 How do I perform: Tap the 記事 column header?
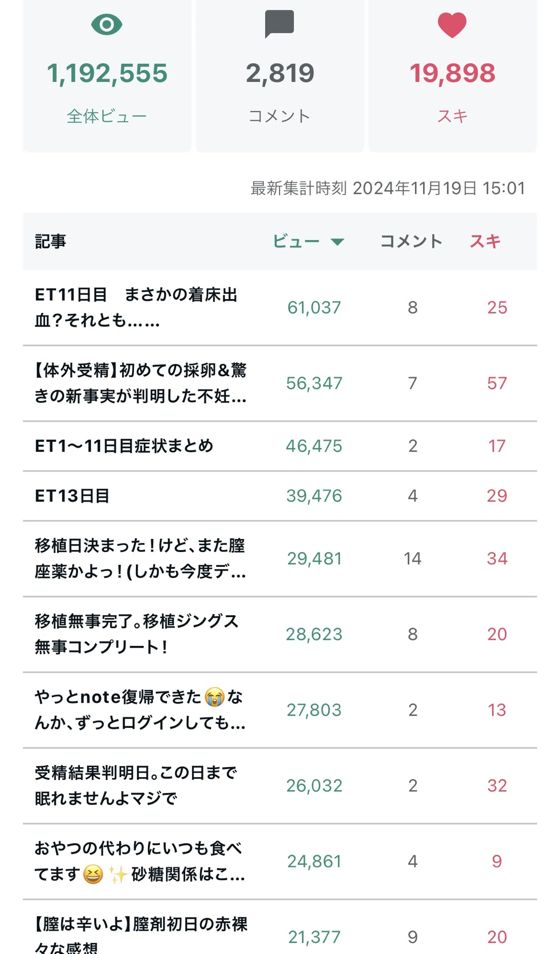(50, 241)
